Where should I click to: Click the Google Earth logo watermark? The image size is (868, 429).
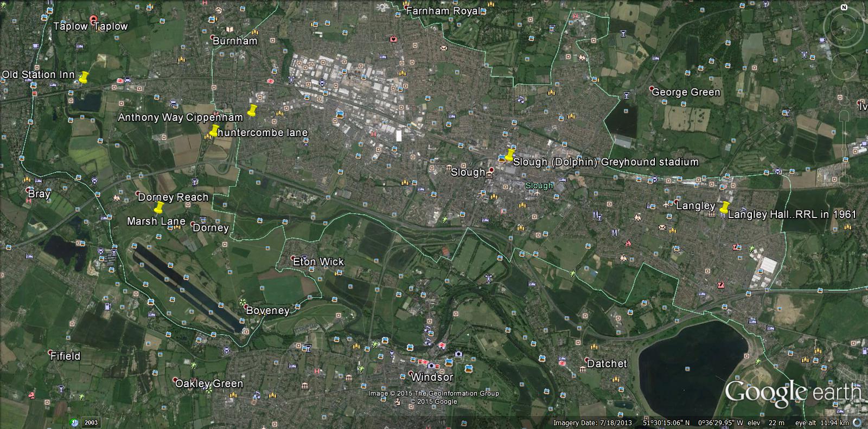point(793,393)
